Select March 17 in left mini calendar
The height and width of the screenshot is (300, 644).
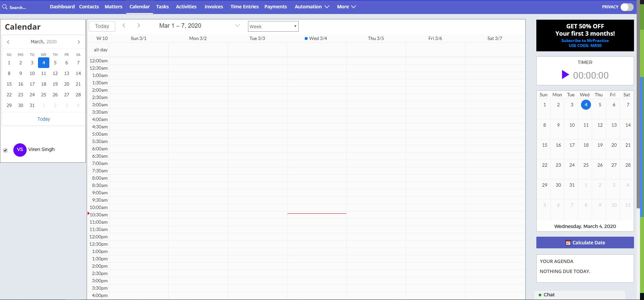[32, 84]
